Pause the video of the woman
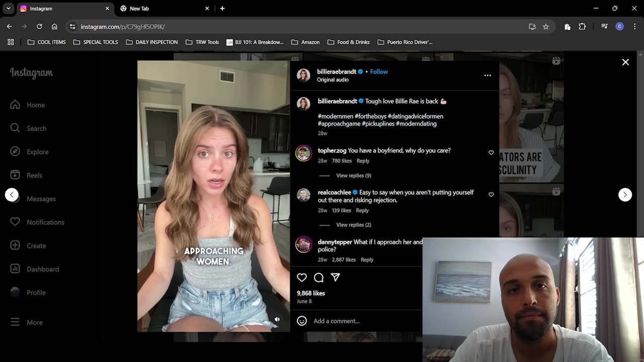 214,196
